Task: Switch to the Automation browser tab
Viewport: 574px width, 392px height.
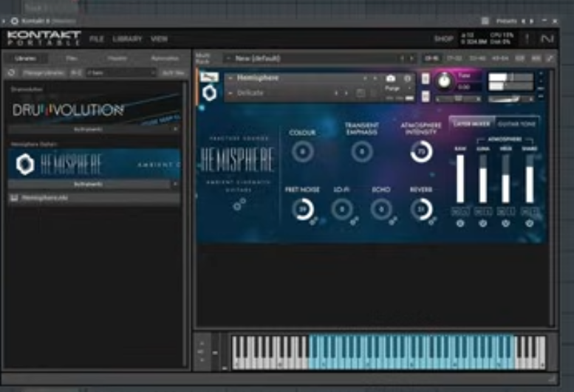Action: click(165, 58)
